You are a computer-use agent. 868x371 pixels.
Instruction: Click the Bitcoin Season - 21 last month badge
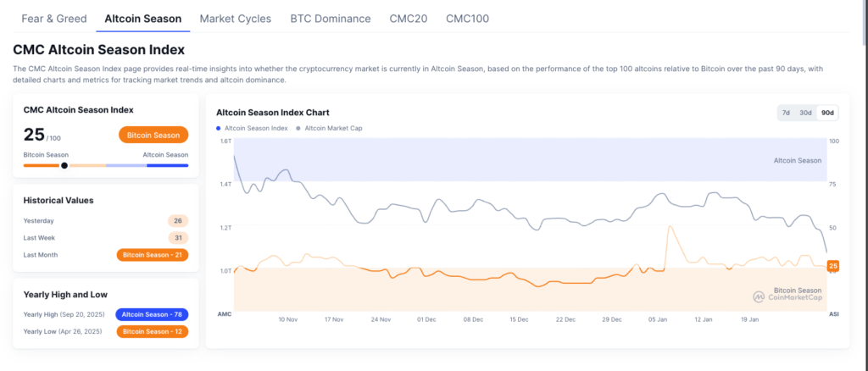pyautogui.click(x=152, y=255)
